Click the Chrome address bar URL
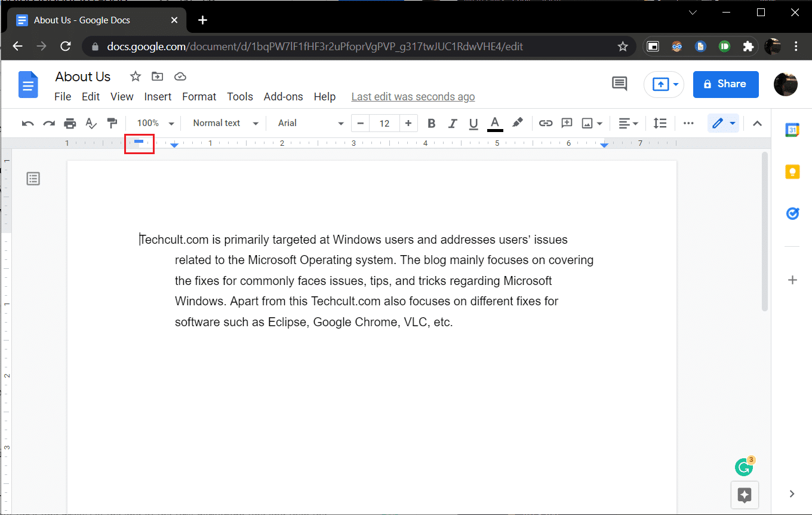 click(x=315, y=46)
